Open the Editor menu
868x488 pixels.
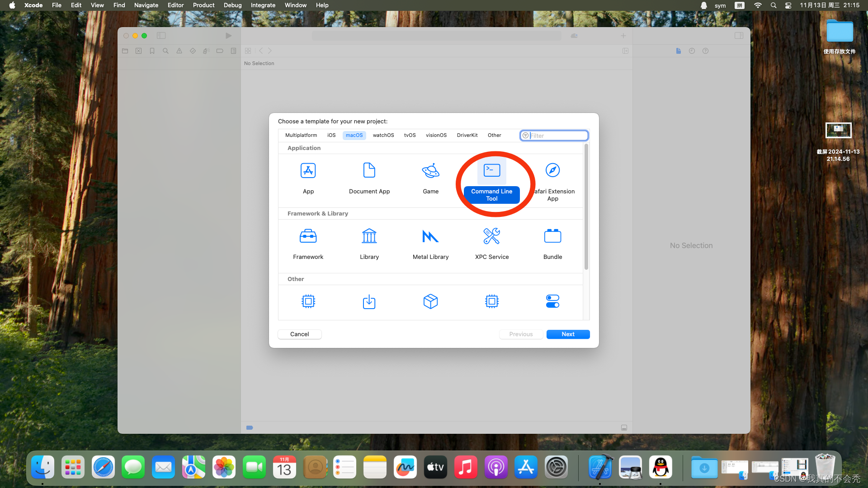tap(176, 5)
